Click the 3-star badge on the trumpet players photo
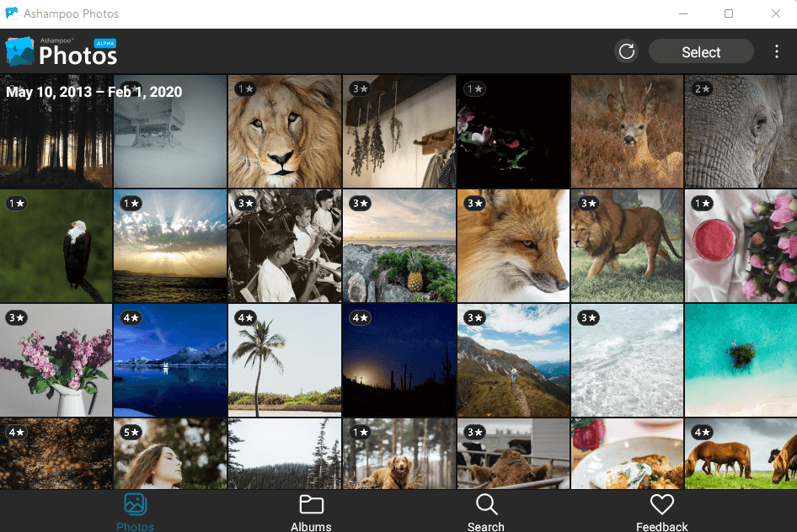Viewport: 797px width, 532px height. coord(245,204)
